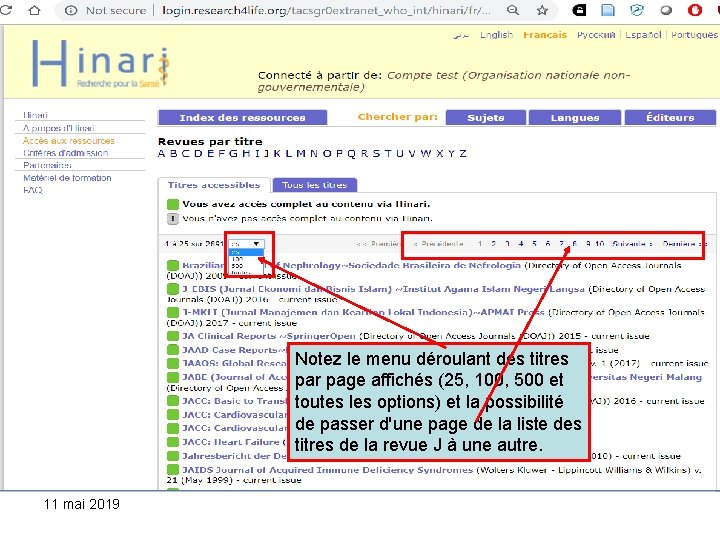Go to Première page of results
Image resolution: width=720 pixels, height=540 pixels.
(378, 244)
